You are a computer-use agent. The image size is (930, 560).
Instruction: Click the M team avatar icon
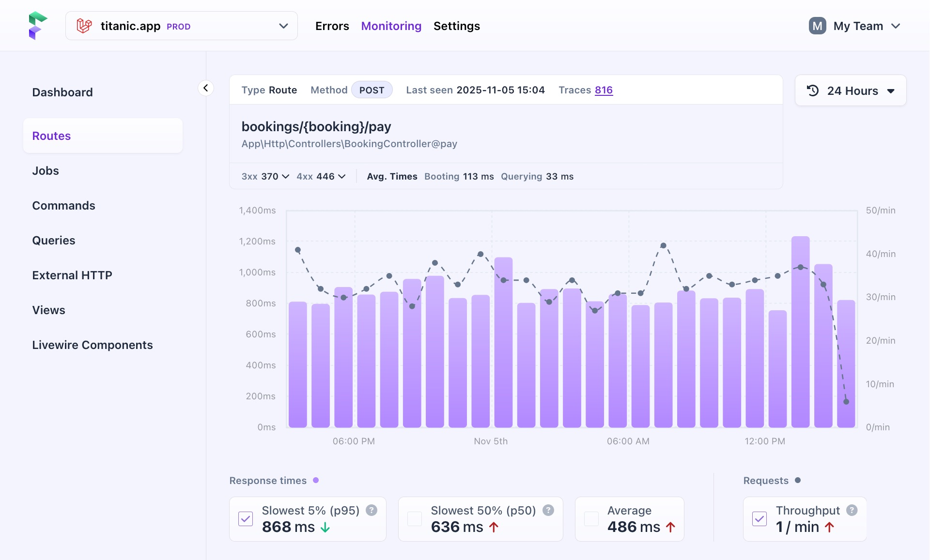[x=817, y=26]
